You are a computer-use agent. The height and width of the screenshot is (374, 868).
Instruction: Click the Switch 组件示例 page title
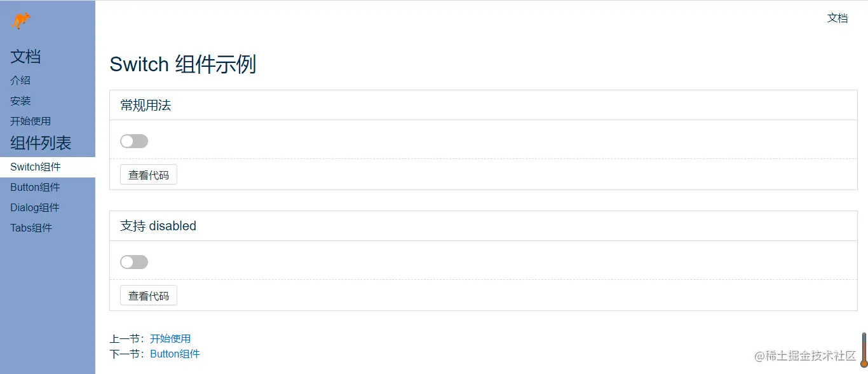click(x=183, y=65)
